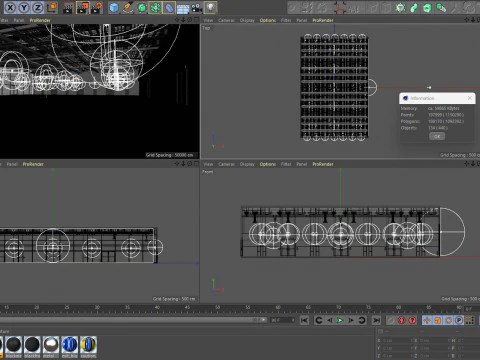Select the Spline Pen tool
The height and width of the screenshot is (360, 480).
pos(128,7)
